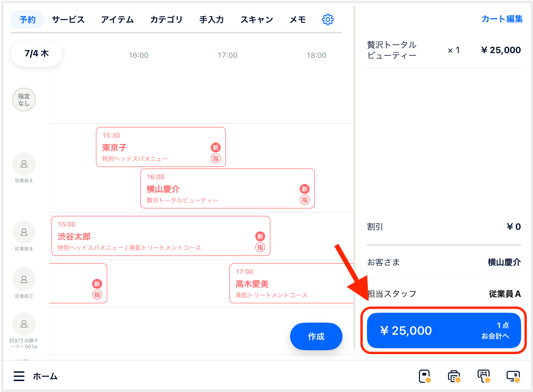Tap the printer status icon
Image resolution: width=533 pixels, height=392 pixels.
click(x=454, y=376)
